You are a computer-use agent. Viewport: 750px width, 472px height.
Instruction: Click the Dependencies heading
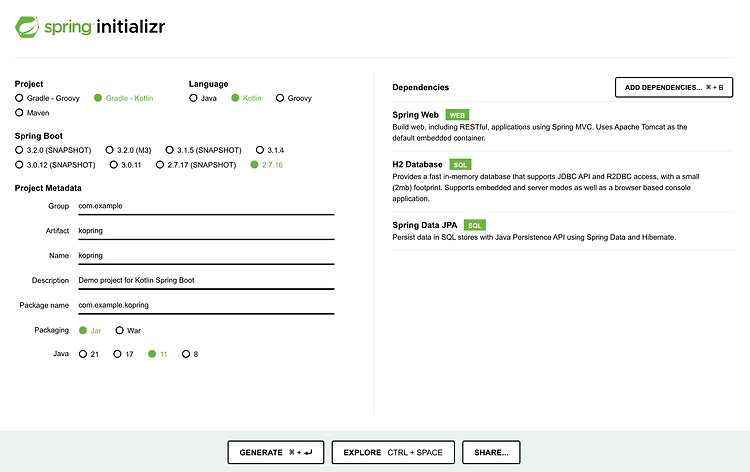pyautogui.click(x=420, y=88)
